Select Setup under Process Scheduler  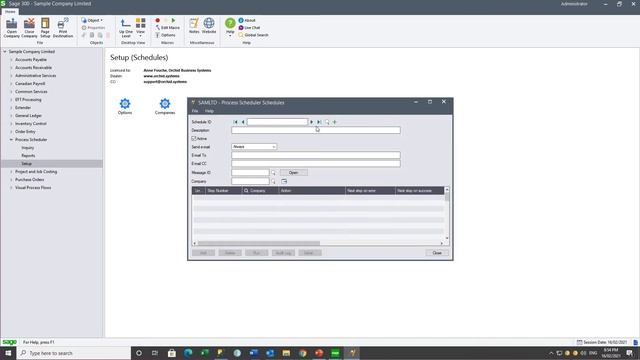point(27,164)
